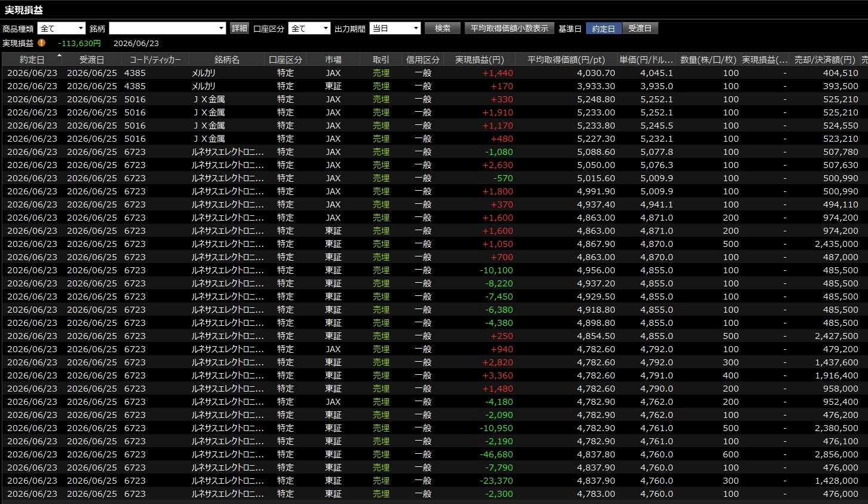The height and width of the screenshot is (504, 868).
Task: Click the +940 profit cell
Action: click(501, 349)
